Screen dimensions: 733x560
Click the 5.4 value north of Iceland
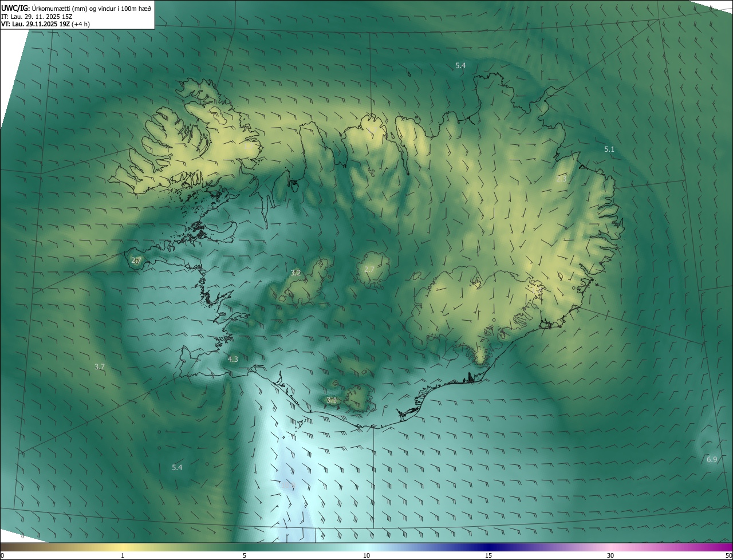point(460,66)
